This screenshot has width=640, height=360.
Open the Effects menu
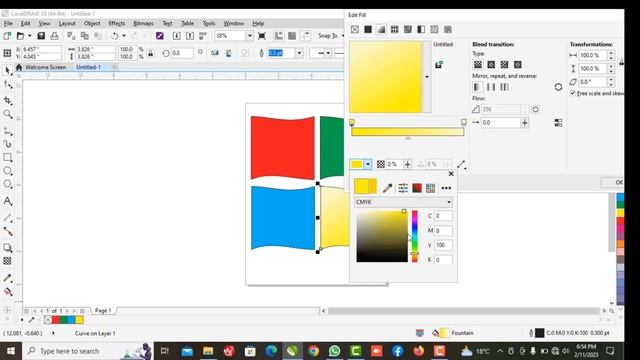(x=117, y=24)
